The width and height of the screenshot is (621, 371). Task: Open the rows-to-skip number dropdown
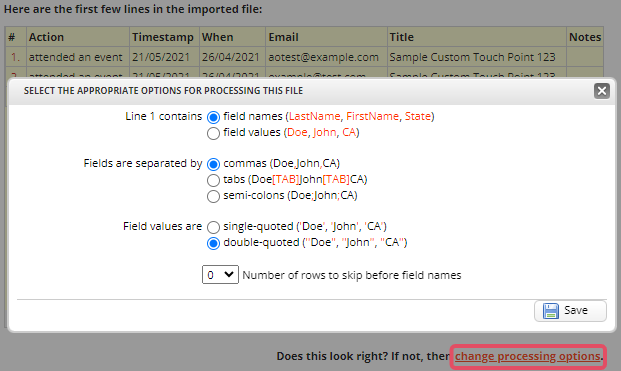point(220,274)
